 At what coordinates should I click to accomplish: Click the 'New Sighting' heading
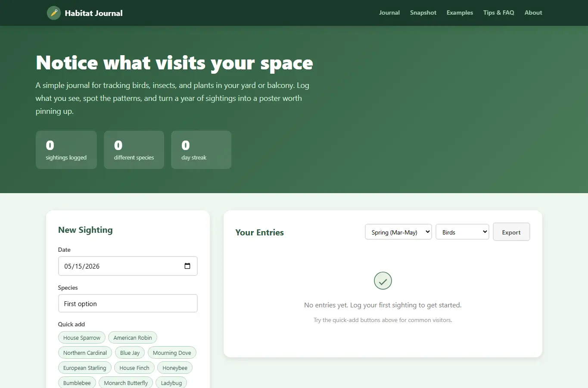85,230
